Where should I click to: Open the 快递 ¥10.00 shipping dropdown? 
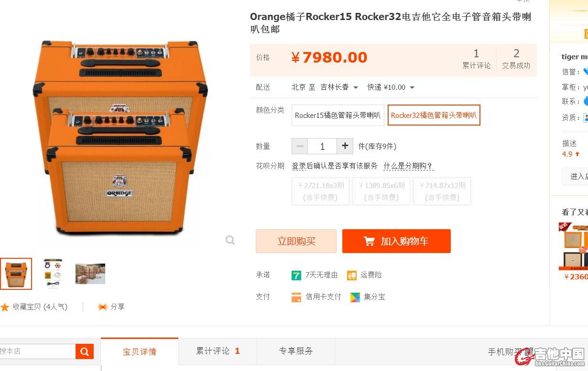pos(391,87)
